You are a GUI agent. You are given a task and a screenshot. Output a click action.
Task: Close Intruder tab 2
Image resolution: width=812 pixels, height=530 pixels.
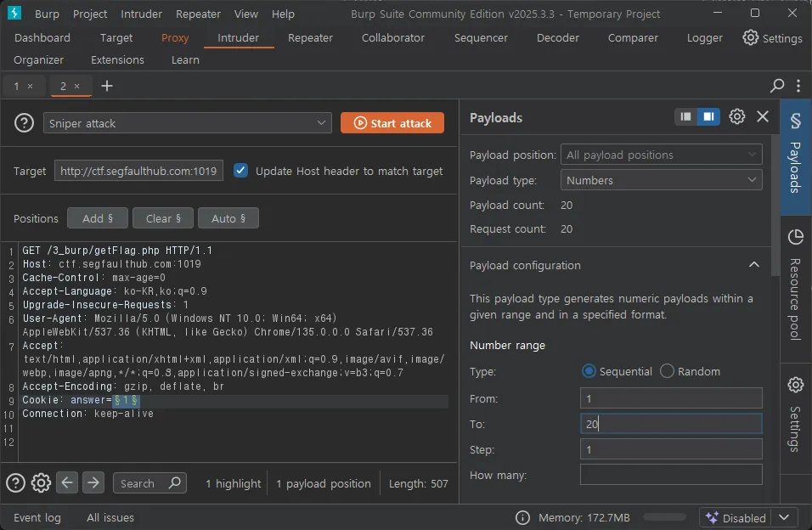(x=76, y=86)
